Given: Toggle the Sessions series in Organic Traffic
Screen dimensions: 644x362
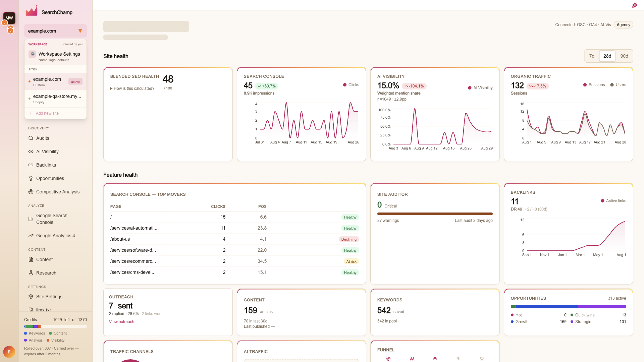Looking at the screenshot, I should tap(594, 85).
